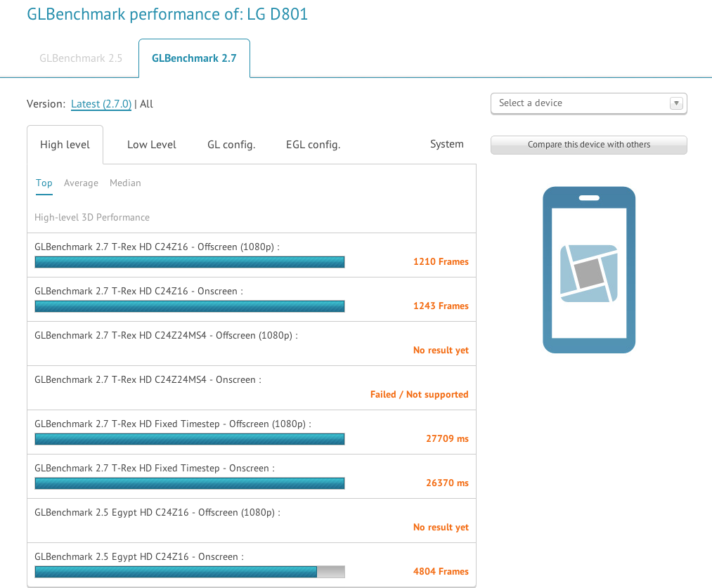This screenshot has height=588, width=712.
Task: Go to the System tab
Action: click(446, 144)
